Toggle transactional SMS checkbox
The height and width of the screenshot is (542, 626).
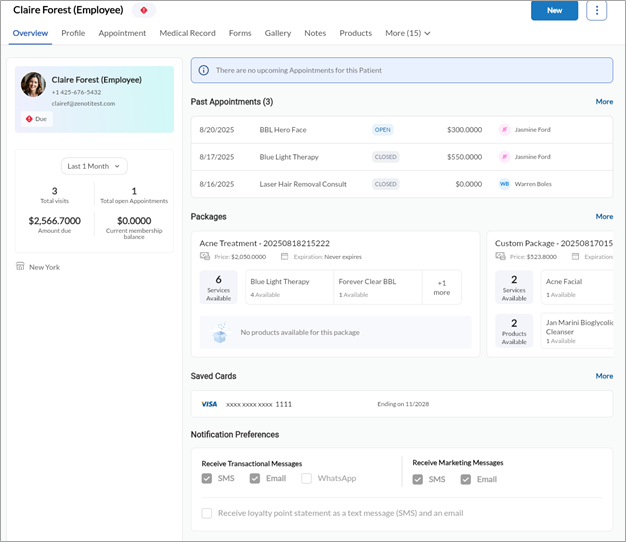[x=207, y=478]
